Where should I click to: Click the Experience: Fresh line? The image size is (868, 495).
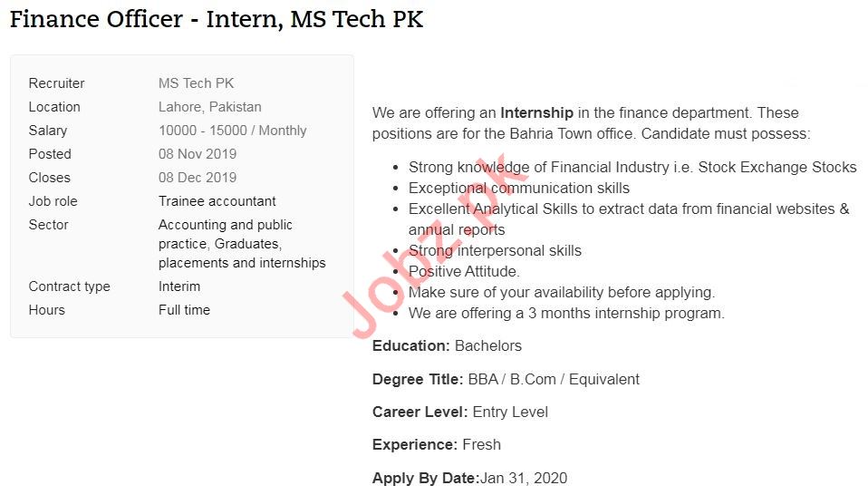coord(436,444)
